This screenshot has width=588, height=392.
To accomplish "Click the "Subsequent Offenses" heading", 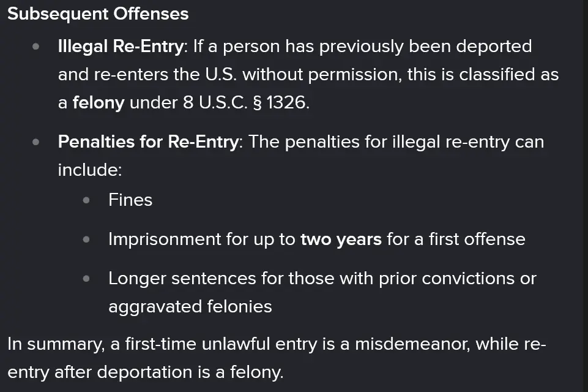I will tap(98, 14).
